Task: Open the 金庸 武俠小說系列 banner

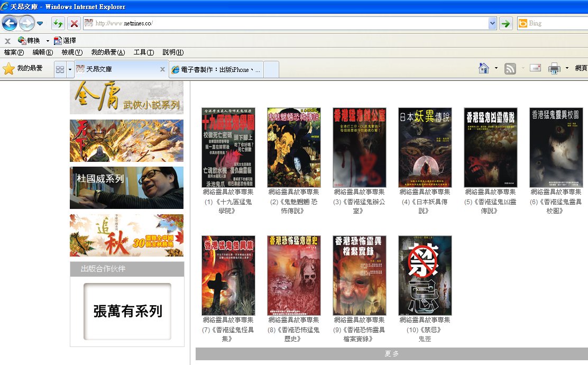Action: [x=127, y=97]
